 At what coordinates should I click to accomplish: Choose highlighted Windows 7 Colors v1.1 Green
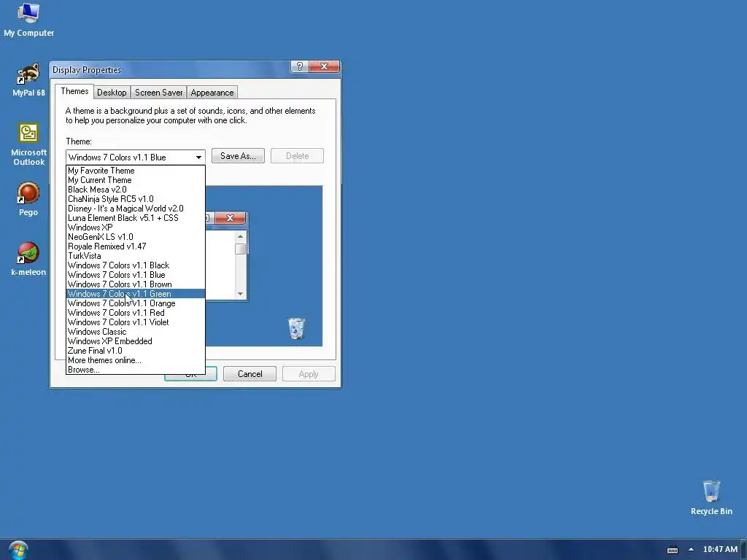[x=135, y=294]
